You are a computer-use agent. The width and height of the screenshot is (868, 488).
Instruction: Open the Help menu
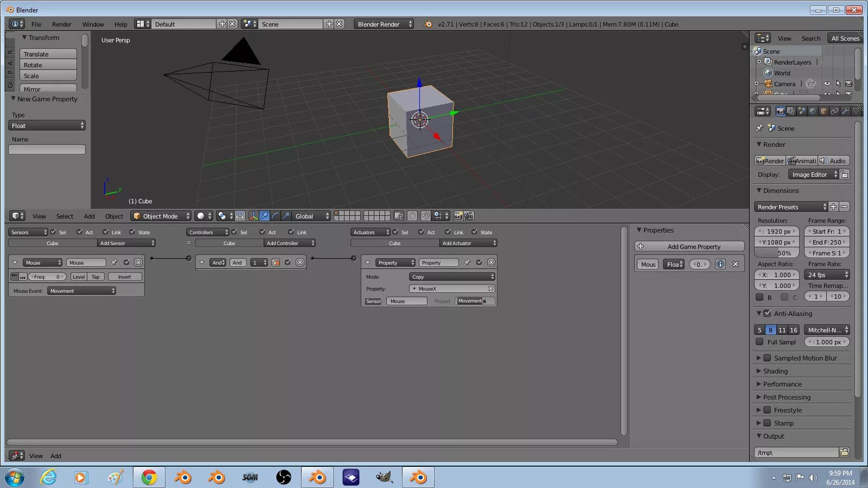[x=120, y=24]
